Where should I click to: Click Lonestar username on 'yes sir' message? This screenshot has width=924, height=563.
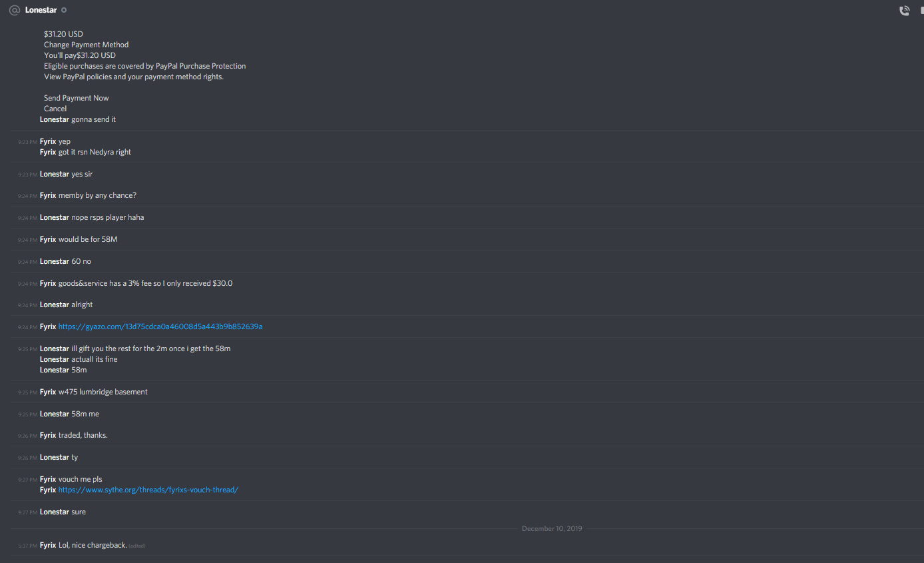point(55,174)
